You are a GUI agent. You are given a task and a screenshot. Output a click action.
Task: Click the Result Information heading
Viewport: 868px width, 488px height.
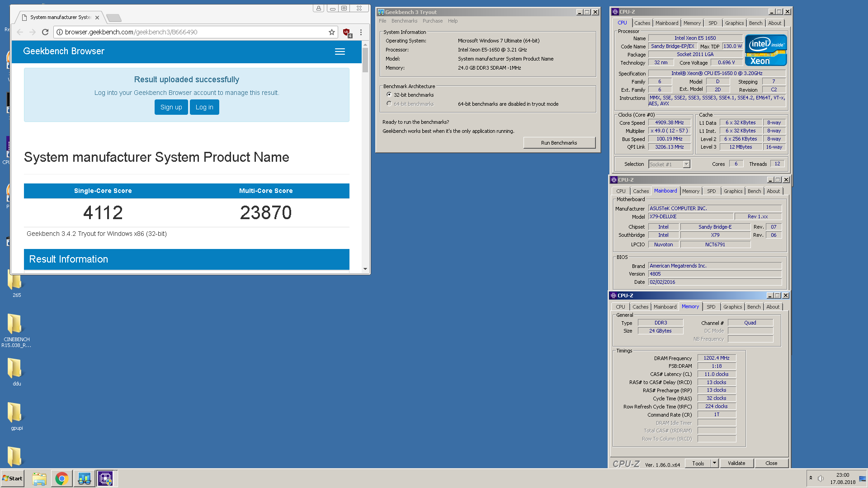click(69, 259)
